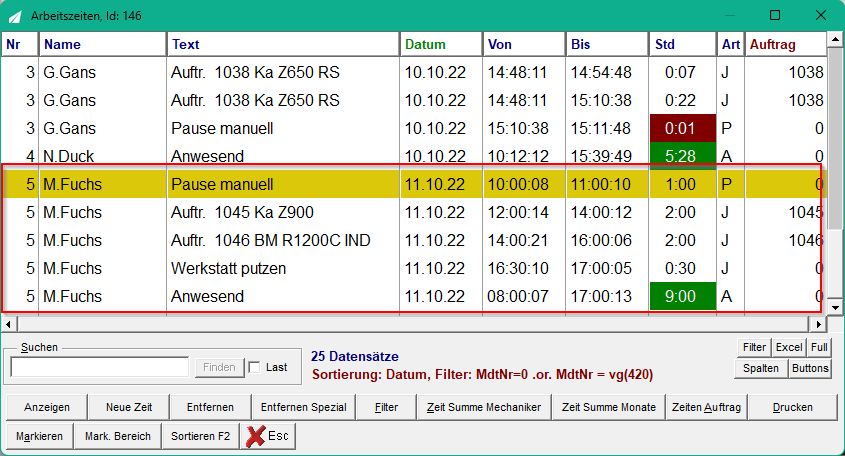Click the Mark. Bereich button
This screenshot has width=845, height=456.
(x=118, y=436)
